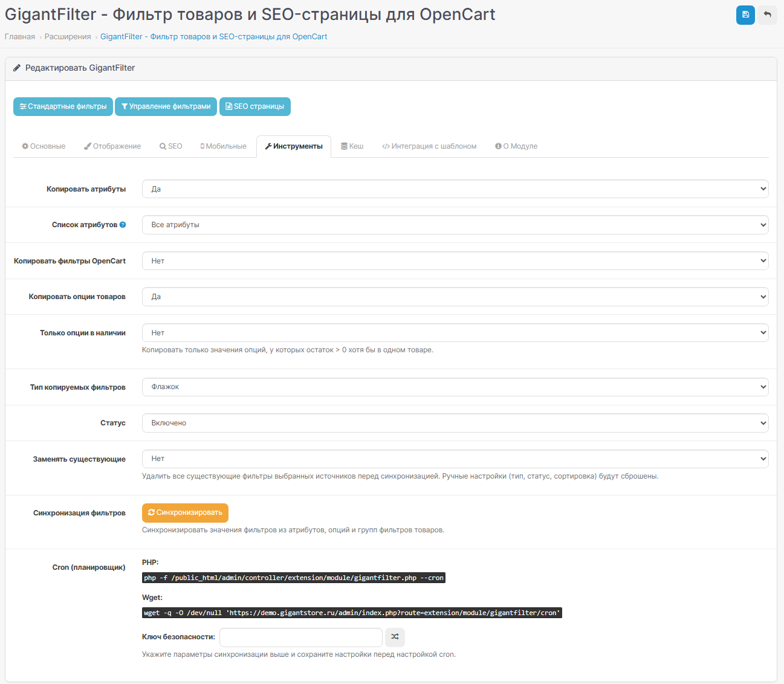Switch to the Кеш tab
The height and width of the screenshot is (684, 784).
(x=352, y=146)
